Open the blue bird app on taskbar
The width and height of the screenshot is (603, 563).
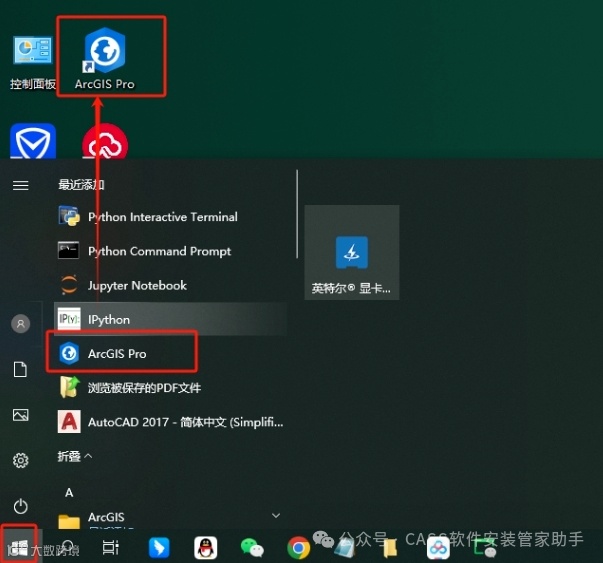[x=159, y=548]
